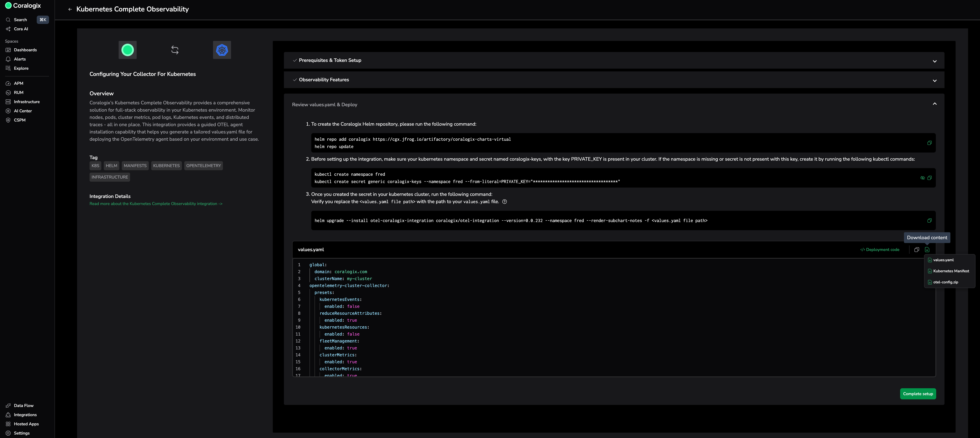The height and width of the screenshot is (438, 980).
Task: Click the Search field in sidebar
Action: point(21,20)
